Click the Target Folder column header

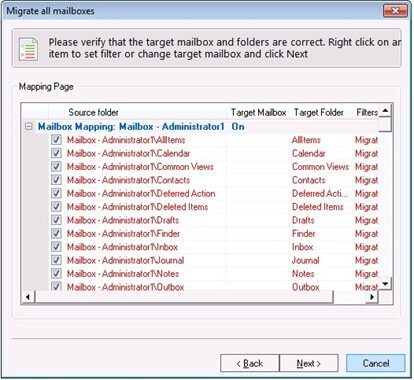(x=321, y=112)
